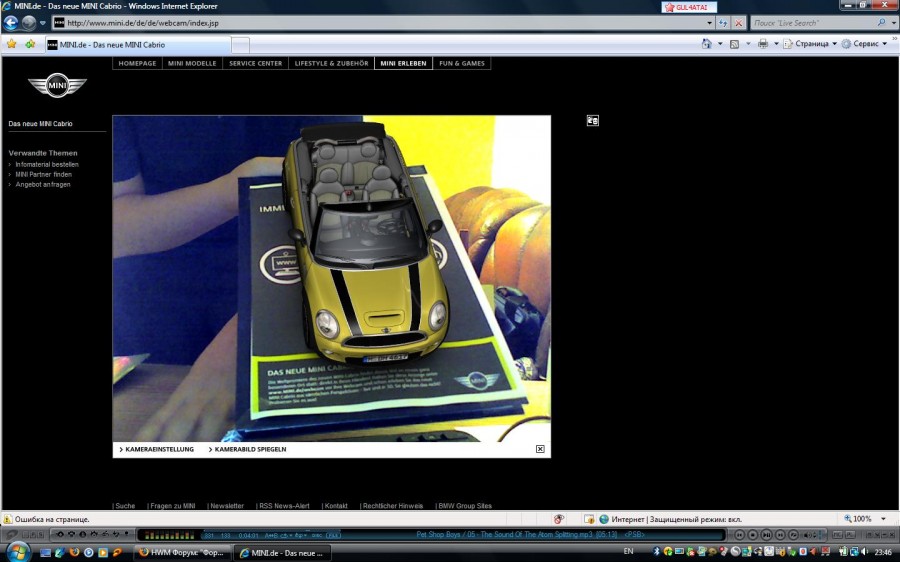Click the MINI winged logo
This screenshot has width=900, height=562.
point(58,87)
